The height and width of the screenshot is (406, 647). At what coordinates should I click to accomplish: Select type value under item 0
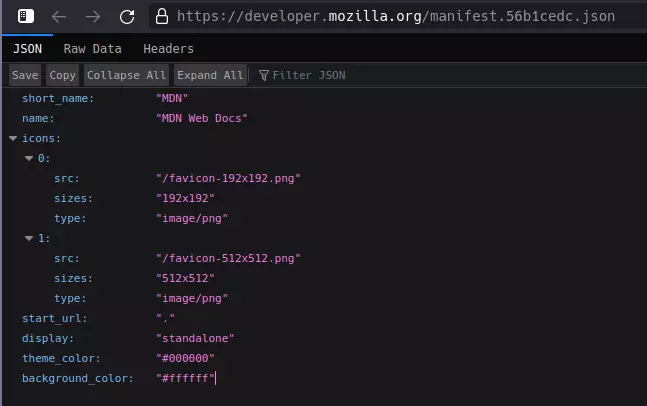tap(192, 218)
